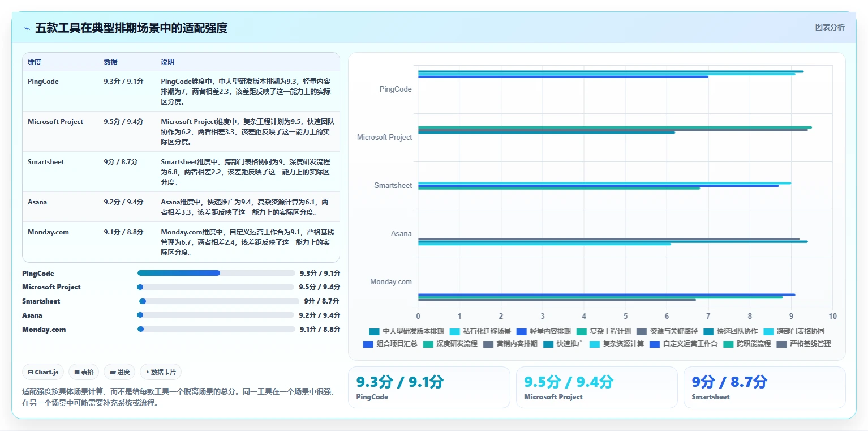
Task: Toggle the 资源与关键路径 legend item
Action: pos(667,331)
